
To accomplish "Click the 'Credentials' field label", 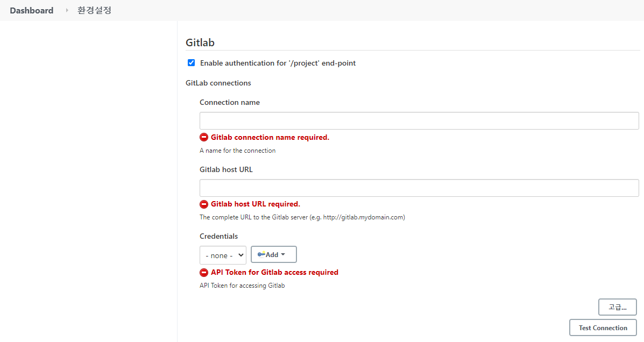I will (218, 236).
